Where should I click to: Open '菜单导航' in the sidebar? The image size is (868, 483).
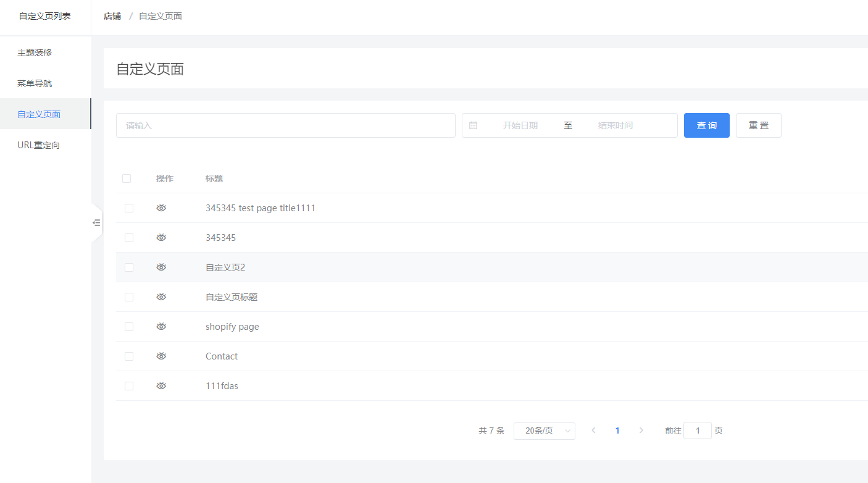46,83
